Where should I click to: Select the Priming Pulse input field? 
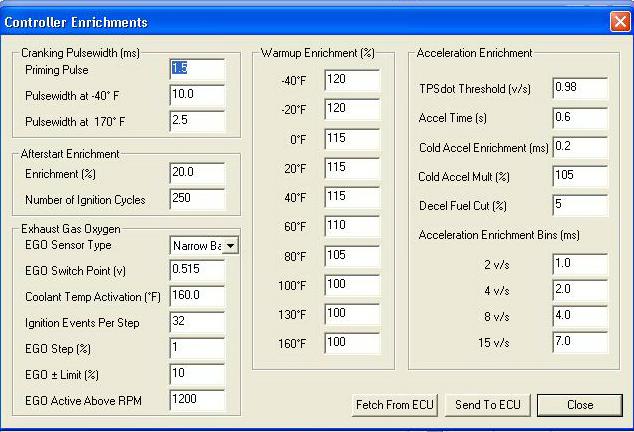[x=197, y=69]
